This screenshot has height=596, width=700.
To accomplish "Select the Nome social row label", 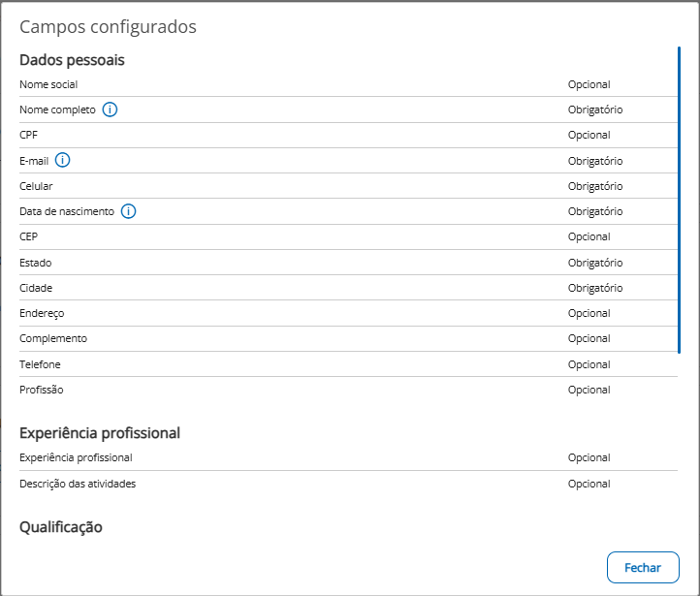I will click(x=48, y=84).
